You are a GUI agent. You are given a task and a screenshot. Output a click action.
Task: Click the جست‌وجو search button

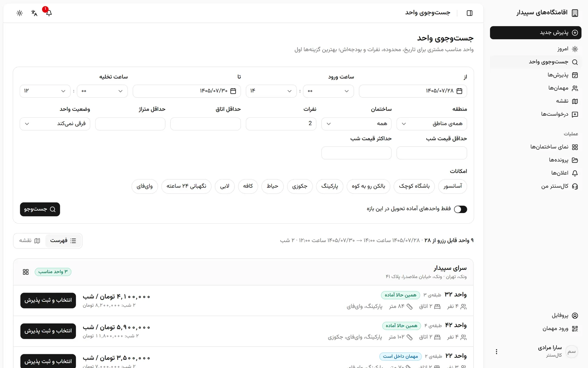point(40,209)
